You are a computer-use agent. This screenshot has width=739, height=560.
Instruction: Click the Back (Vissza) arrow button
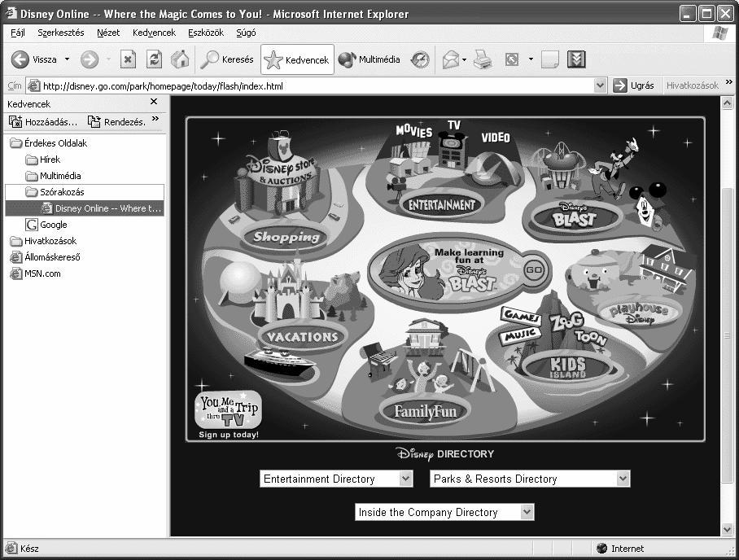(20, 59)
